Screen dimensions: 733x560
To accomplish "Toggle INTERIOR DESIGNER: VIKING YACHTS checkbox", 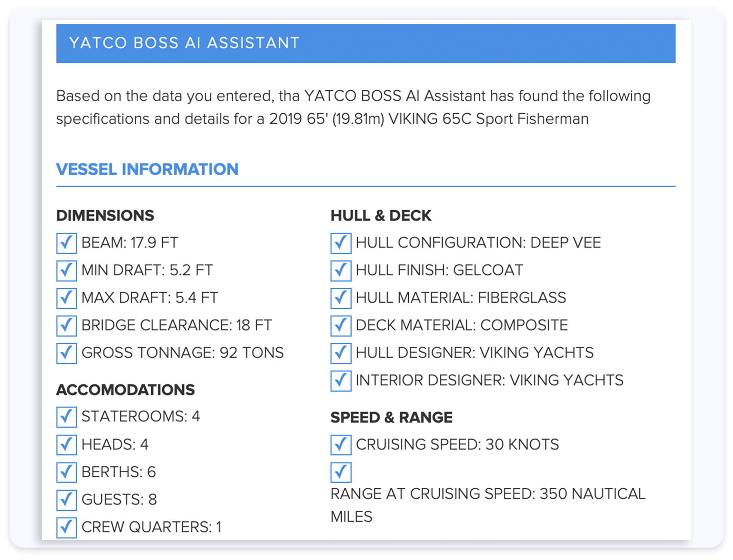I will coord(341,380).
